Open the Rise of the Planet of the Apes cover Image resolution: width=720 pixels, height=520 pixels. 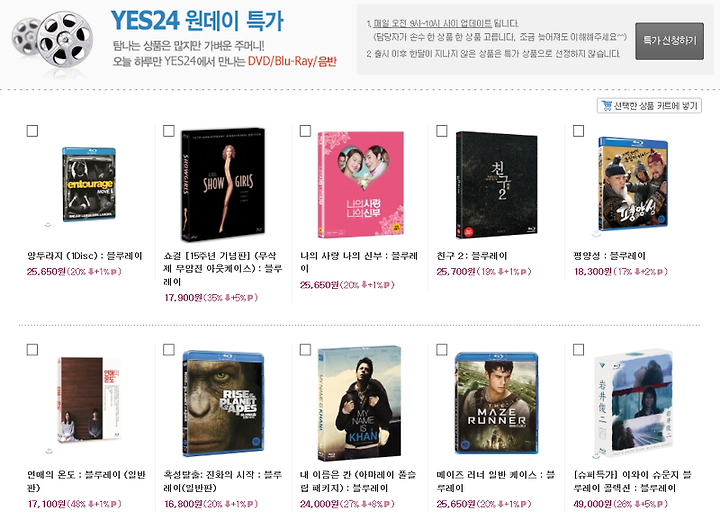click(223, 403)
